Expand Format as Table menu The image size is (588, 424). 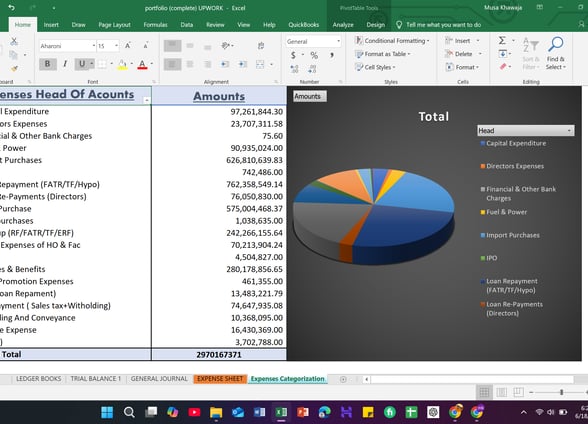pos(382,54)
